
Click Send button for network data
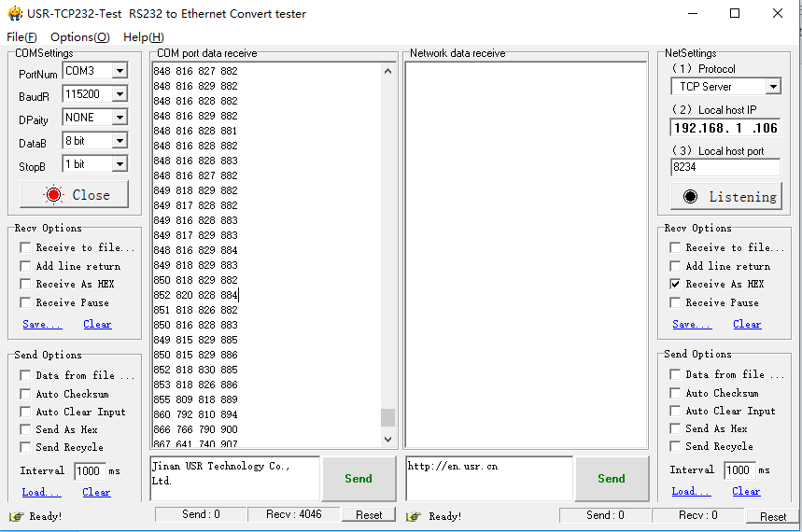click(x=612, y=479)
